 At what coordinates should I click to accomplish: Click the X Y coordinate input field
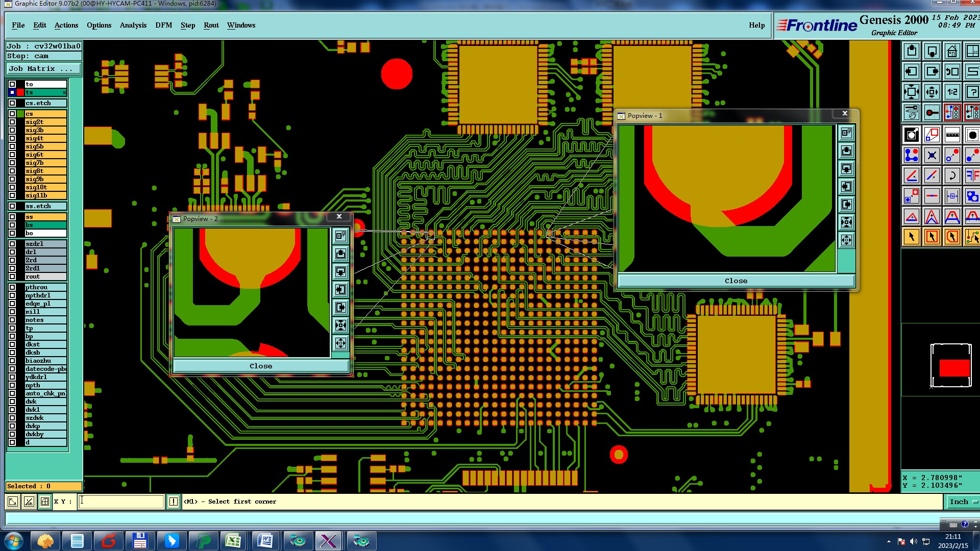tap(121, 502)
